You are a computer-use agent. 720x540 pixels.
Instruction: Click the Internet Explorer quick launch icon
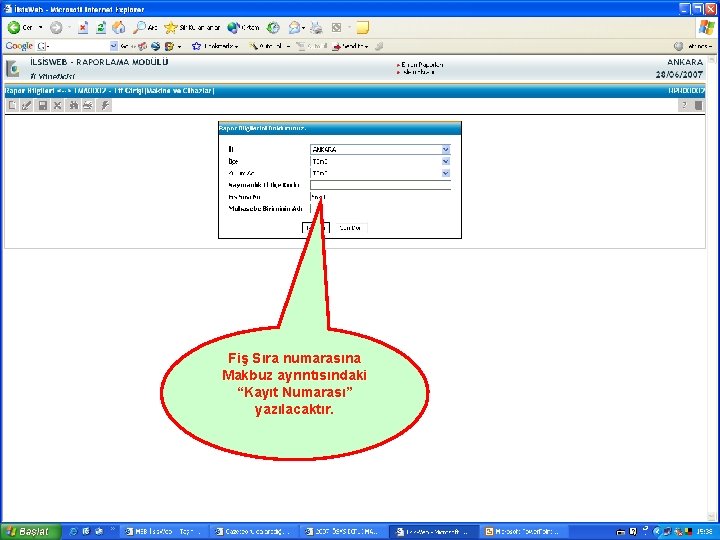point(73,532)
